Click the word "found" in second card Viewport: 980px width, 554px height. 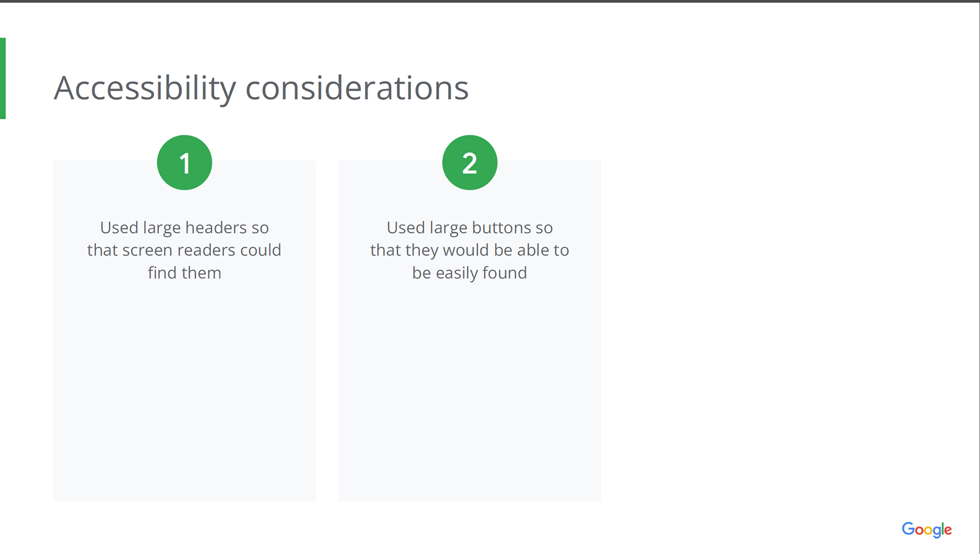pos(504,273)
